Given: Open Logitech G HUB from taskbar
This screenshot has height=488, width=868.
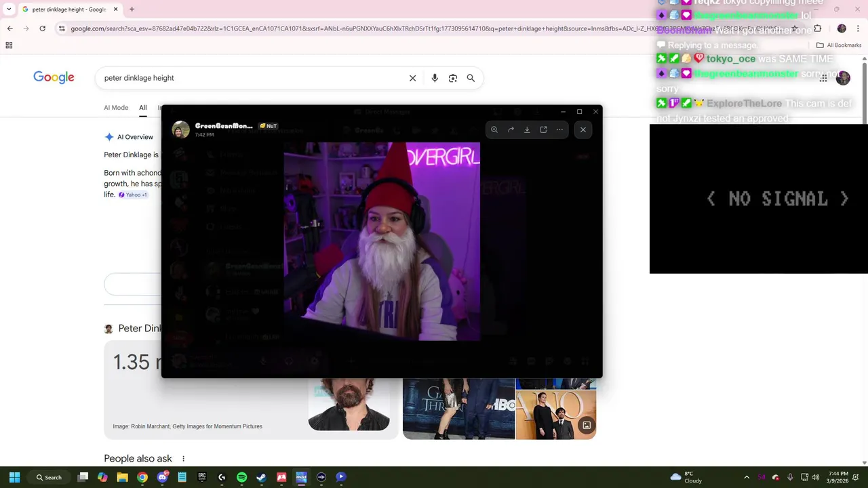Looking at the screenshot, I should coord(222,477).
